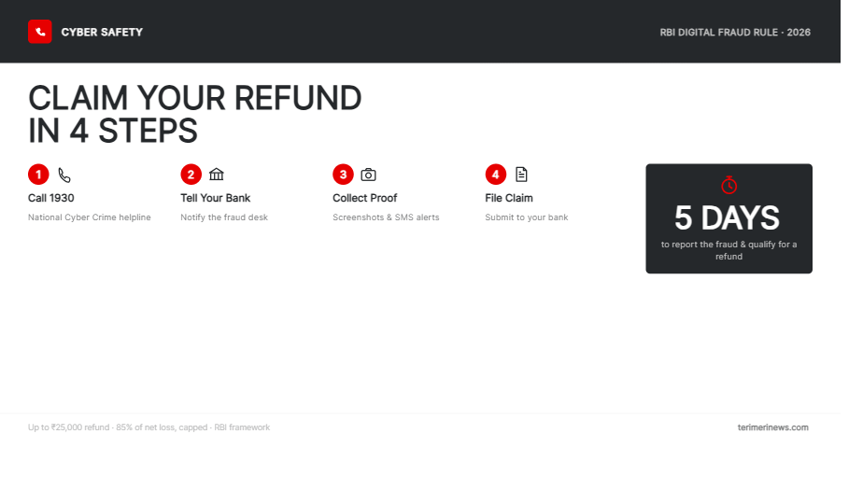Click the report the fraud & qualify caption

(x=729, y=250)
